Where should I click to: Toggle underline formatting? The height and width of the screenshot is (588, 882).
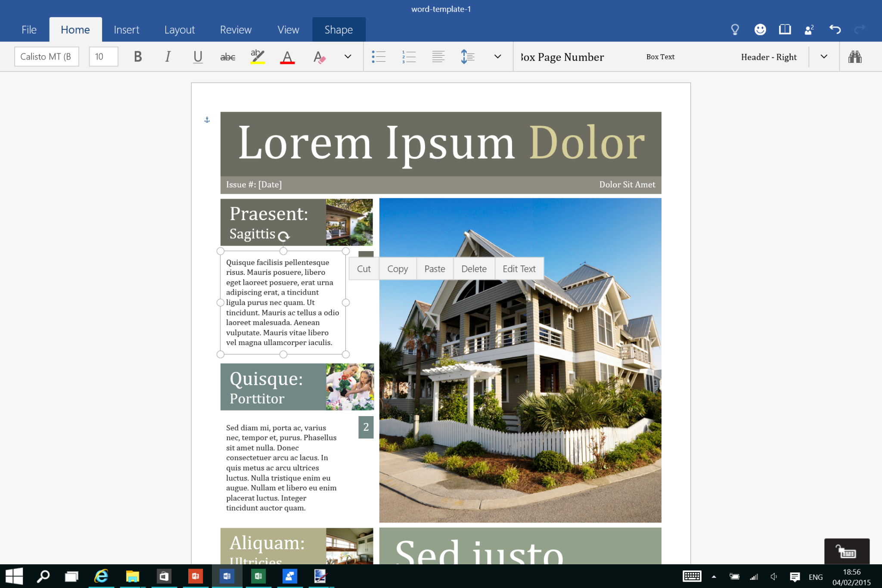click(x=197, y=56)
